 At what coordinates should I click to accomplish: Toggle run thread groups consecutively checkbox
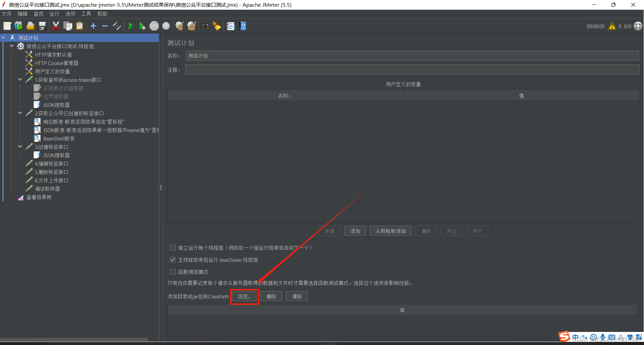pos(173,248)
